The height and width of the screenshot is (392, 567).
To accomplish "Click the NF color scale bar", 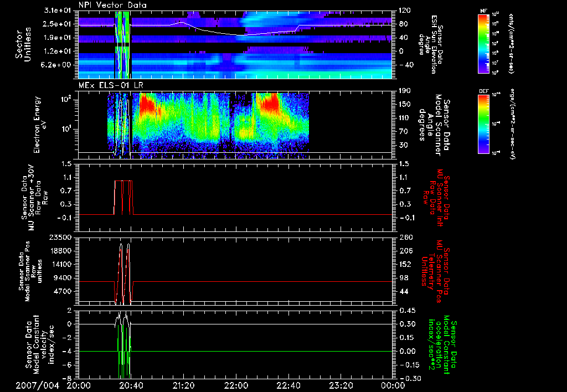I will (x=484, y=43).
